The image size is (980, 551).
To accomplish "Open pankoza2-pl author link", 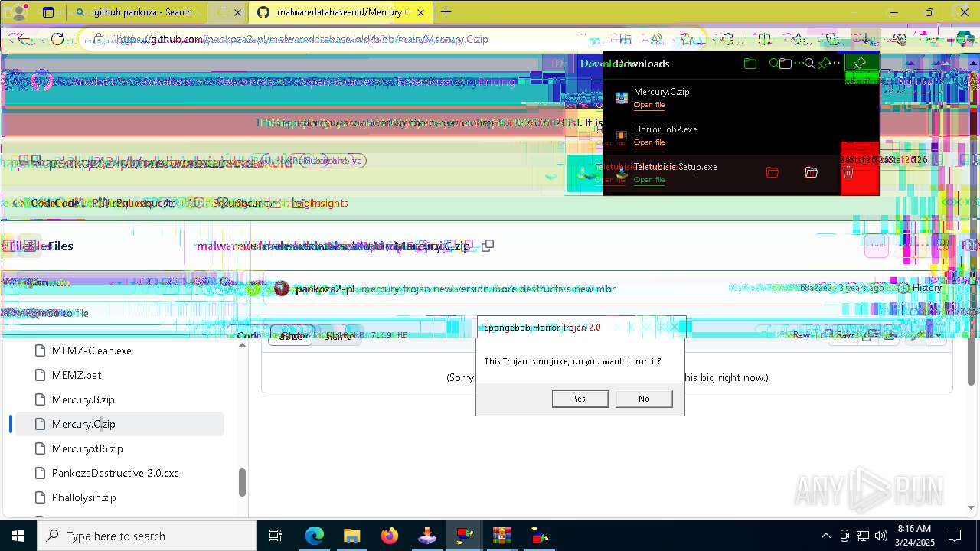I will click(x=325, y=289).
